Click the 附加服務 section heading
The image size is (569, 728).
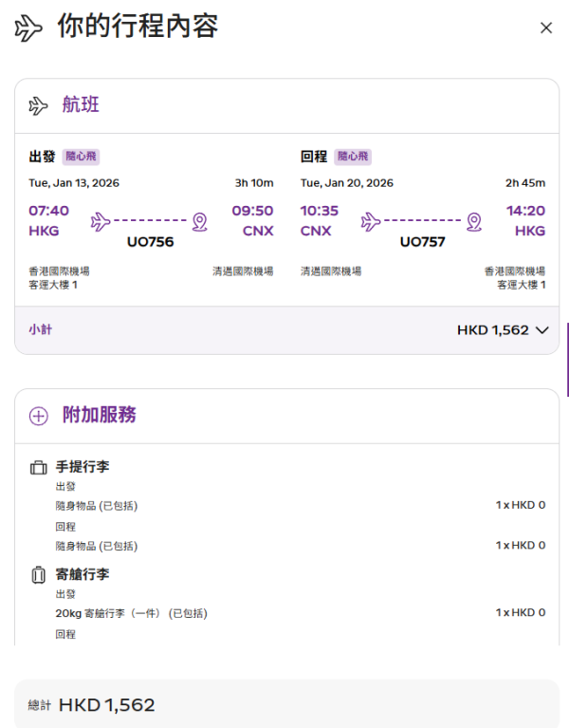100,415
